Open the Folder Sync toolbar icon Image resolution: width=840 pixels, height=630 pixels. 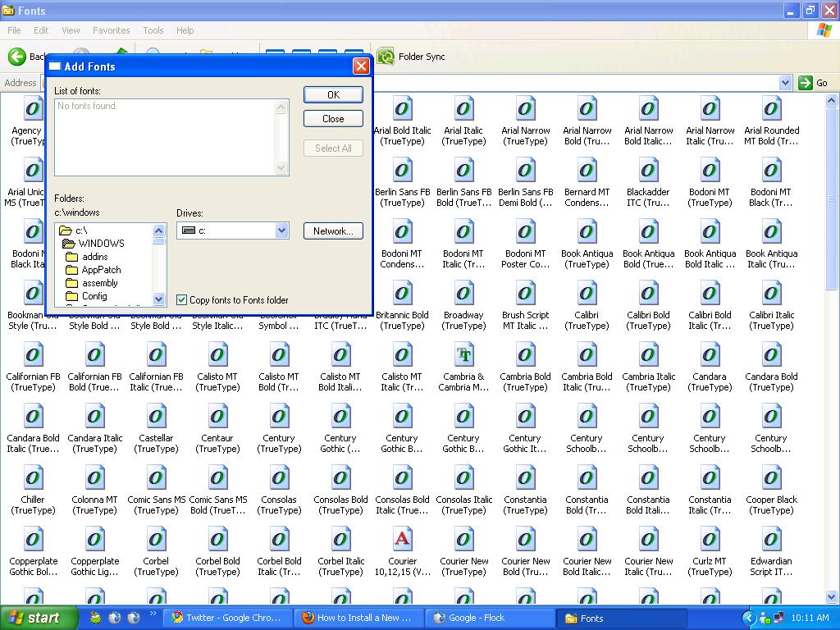(386, 57)
